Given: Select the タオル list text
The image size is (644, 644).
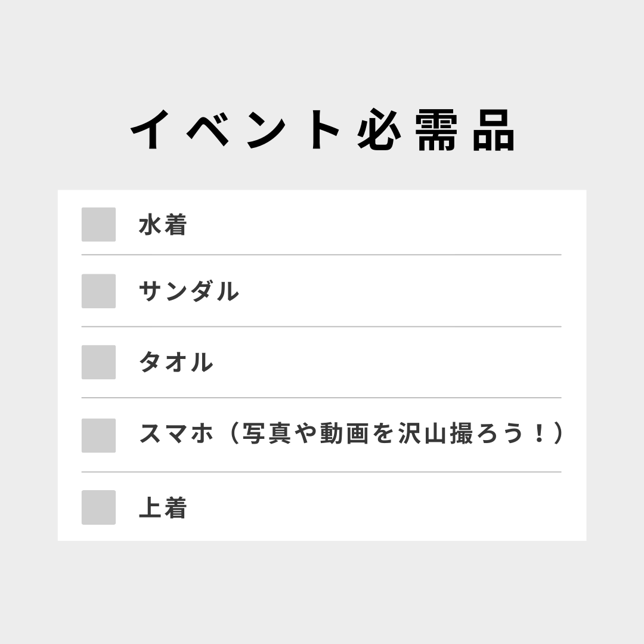Looking at the screenshot, I should coord(176,363).
